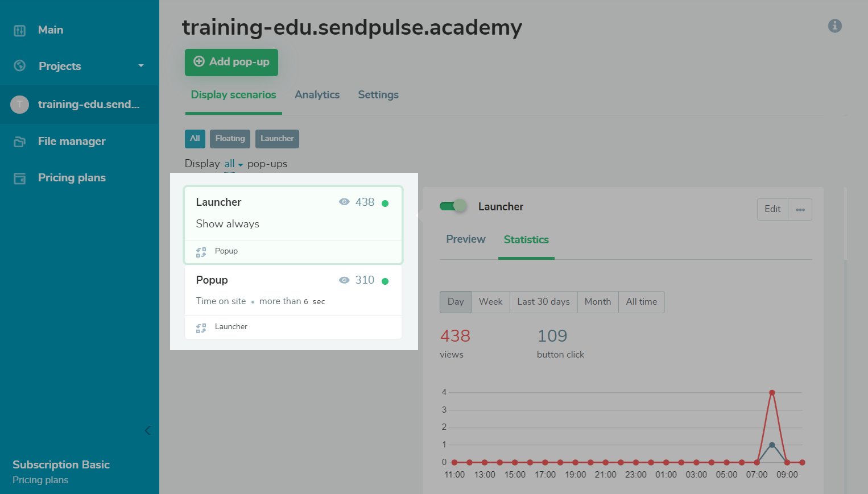Expand the Projects sidebar menu arrow

click(x=141, y=66)
